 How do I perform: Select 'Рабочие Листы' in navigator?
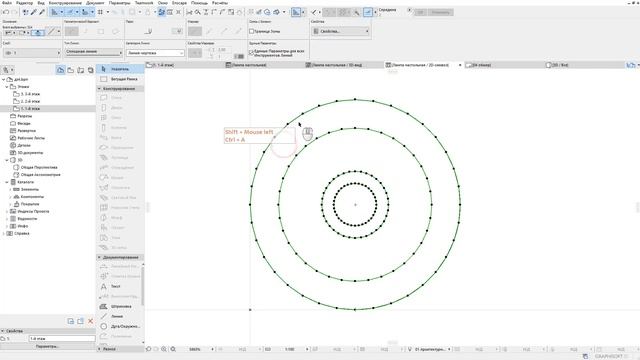pos(31,138)
